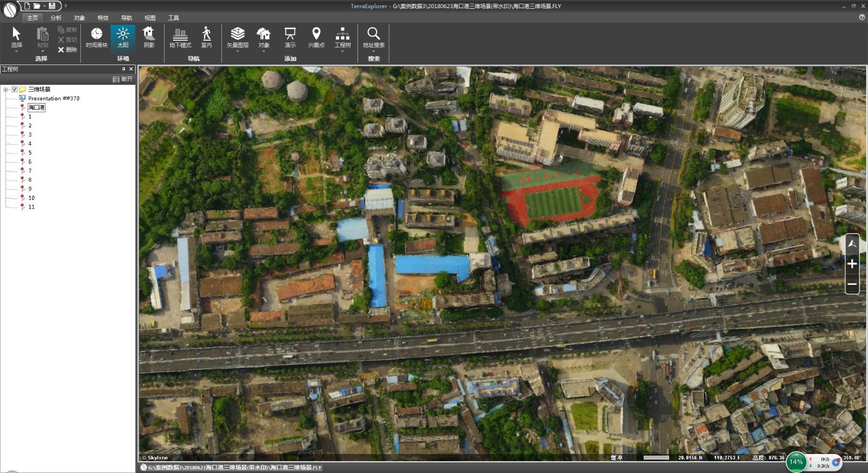Select location pin item 7
This screenshot has width=868, height=473.
coord(30,170)
